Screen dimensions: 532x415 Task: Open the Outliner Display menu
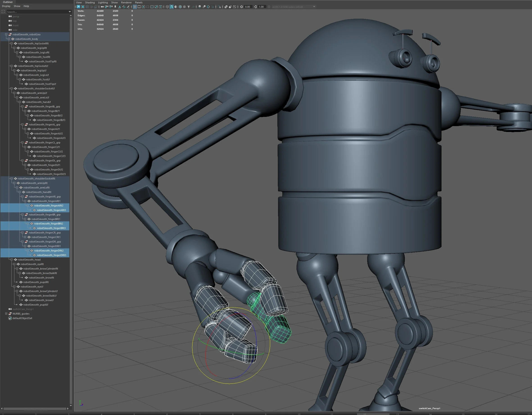6,6
